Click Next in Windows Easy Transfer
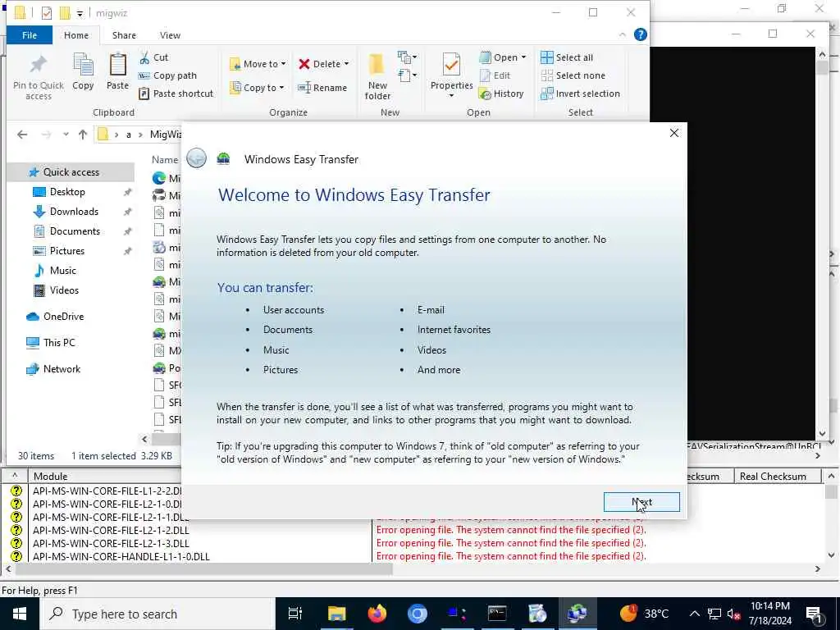Screen dimensions: 840x630 pos(641,502)
